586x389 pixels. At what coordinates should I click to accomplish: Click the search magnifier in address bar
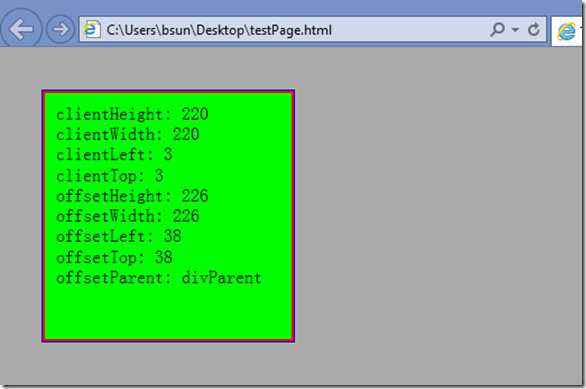point(497,29)
